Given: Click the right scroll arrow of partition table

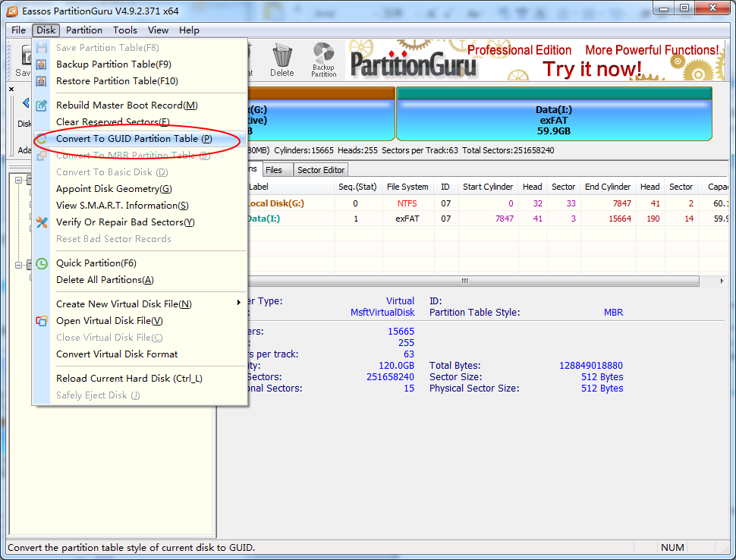Looking at the screenshot, I should coord(722,281).
